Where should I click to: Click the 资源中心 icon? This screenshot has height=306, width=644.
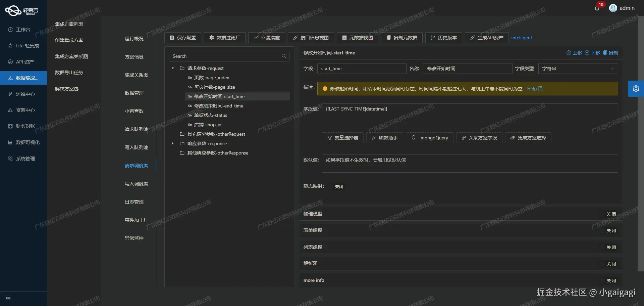click(10, 110)
